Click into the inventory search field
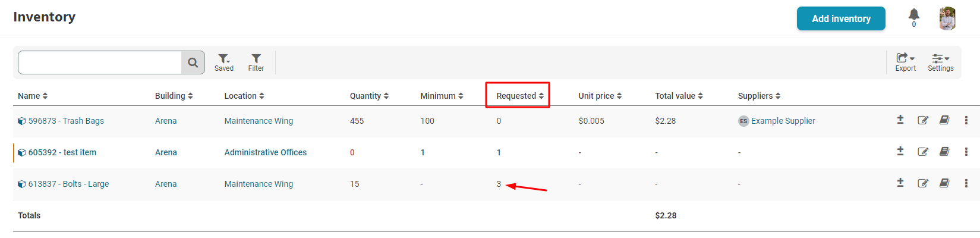Image resolution: width=980 pixels, height=238 pixels. tap(100, 62)
